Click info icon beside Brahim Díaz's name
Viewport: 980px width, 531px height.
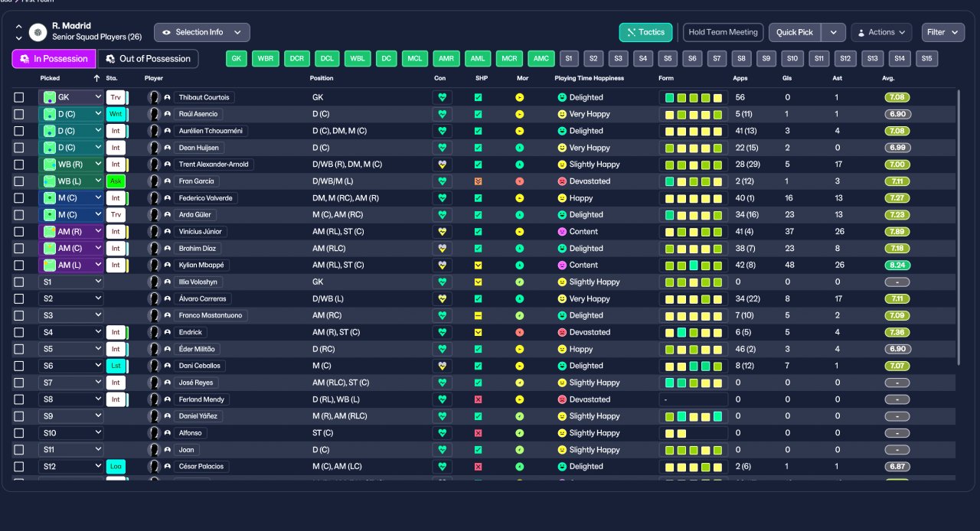click(x=167, y=249)
